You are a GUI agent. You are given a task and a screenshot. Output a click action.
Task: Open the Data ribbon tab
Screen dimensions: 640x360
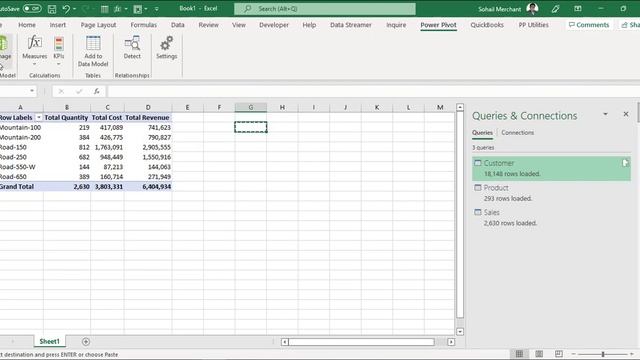(178, 25)
